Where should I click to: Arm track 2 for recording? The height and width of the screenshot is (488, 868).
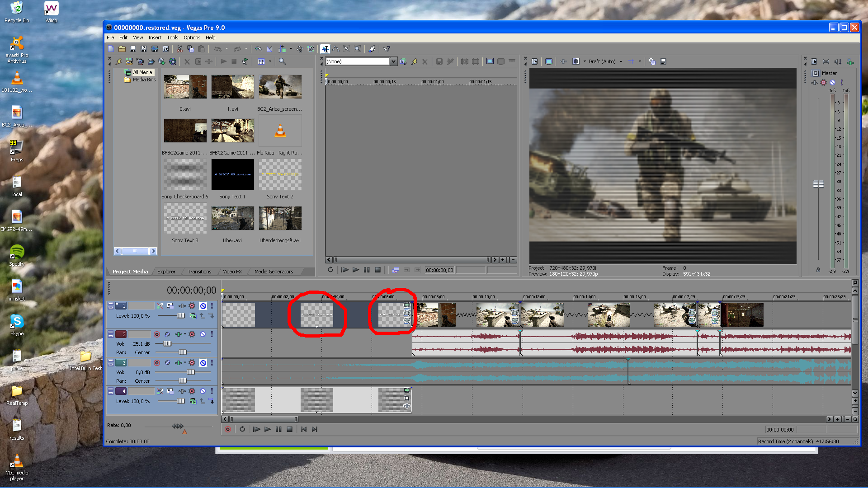(x=157, y=334)
